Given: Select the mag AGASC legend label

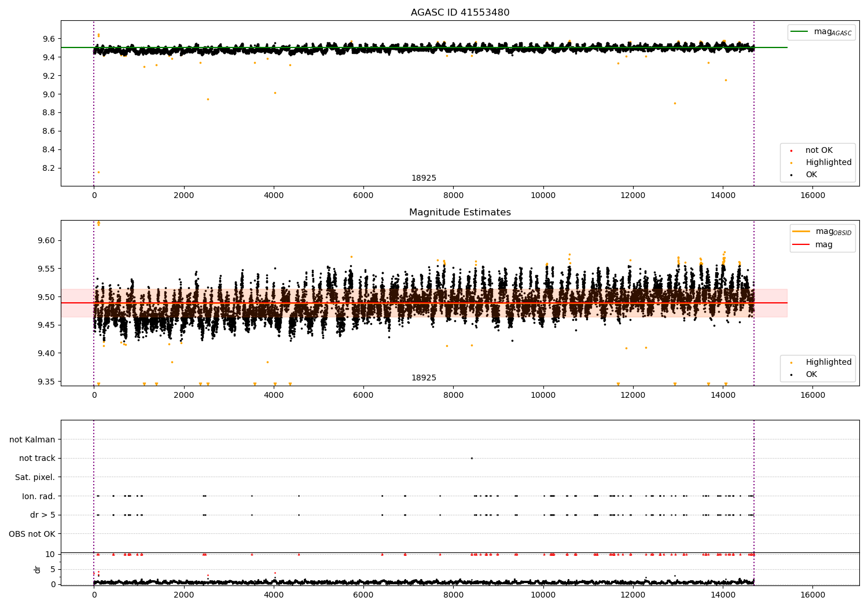Looking at the screenshot, I should [833, 32].
